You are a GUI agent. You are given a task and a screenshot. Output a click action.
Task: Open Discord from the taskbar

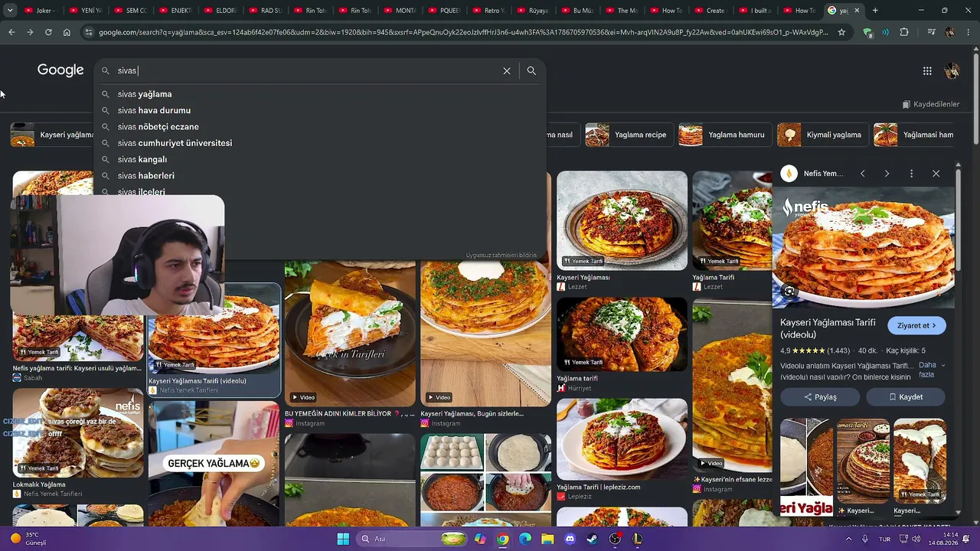(x=570, y=539)
